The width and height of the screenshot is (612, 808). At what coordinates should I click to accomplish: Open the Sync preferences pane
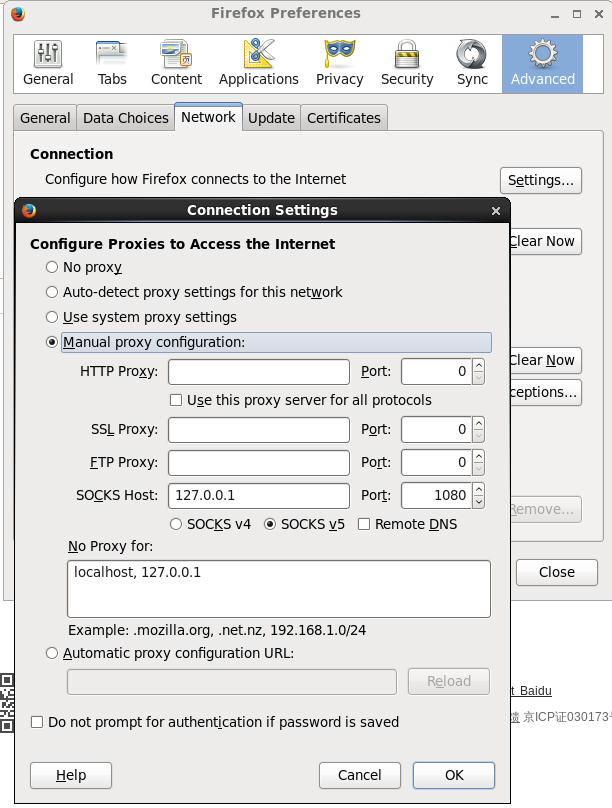[472, 64]
